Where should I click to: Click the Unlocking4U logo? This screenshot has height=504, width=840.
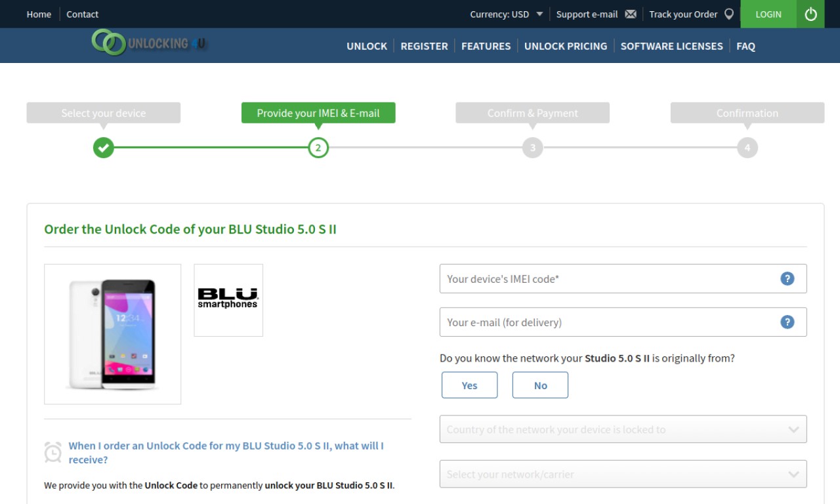pos(150,43)
